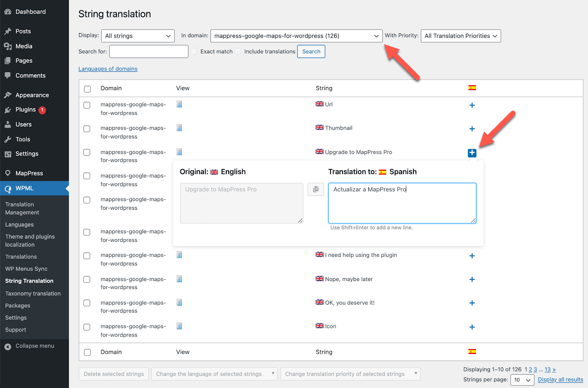Open the Comments menu
The image size is (588, 388).
click(x=31, y=76)
